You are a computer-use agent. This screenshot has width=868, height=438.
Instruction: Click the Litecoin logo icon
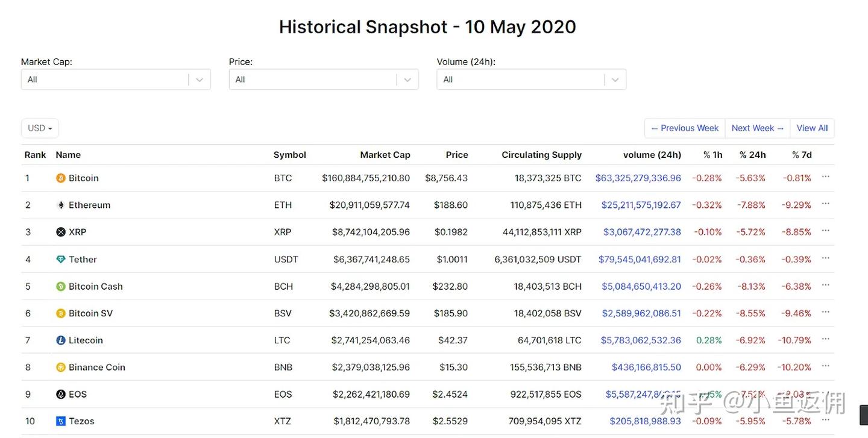tap(60, 340)
